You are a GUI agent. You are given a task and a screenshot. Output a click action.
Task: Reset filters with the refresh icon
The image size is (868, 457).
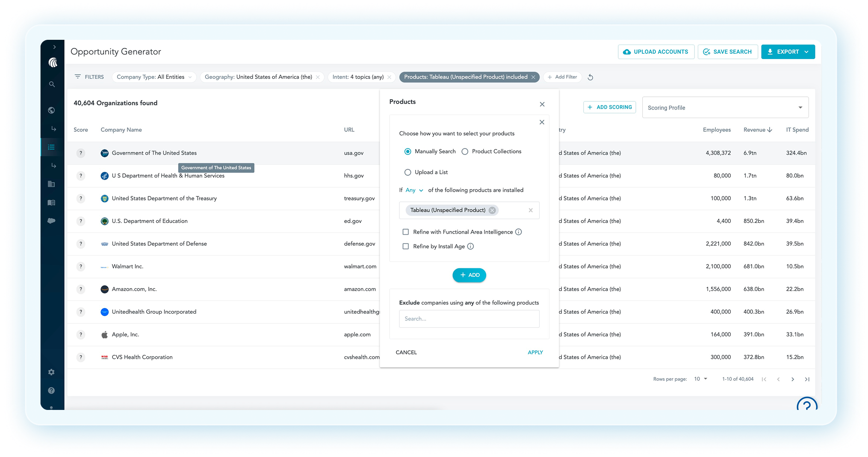pos(590,77)
